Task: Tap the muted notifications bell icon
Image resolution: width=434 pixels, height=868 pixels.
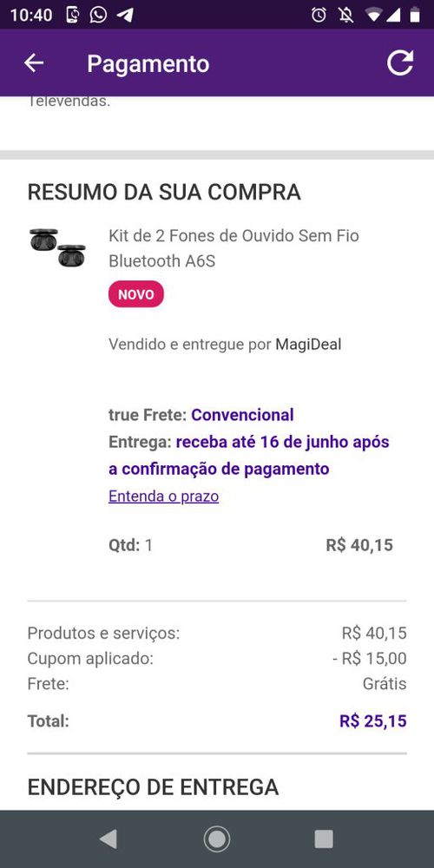Action: (346, 15)
